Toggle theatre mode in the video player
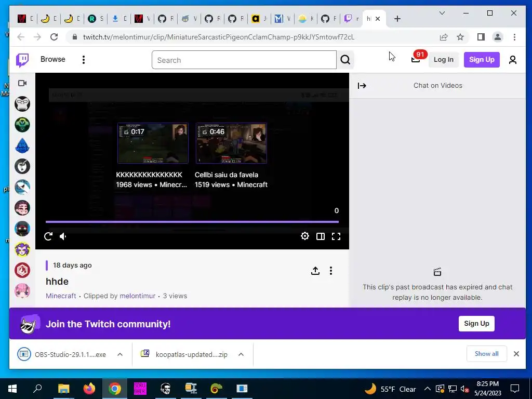532x399 pixels. tap(320, 236)
